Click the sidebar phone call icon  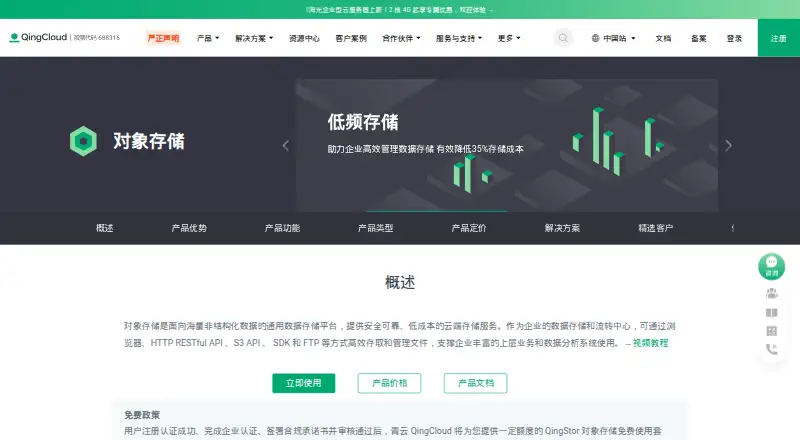coord(771,349)
